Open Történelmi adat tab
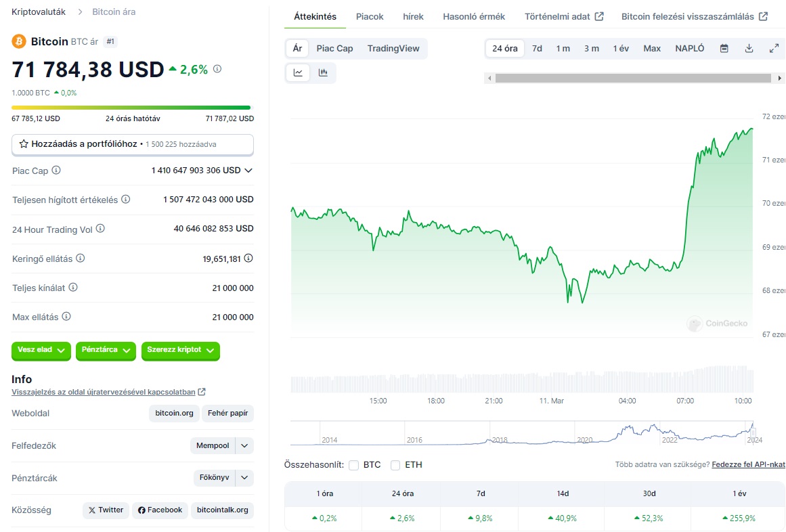The image size is (786, 532). (564, 16)
